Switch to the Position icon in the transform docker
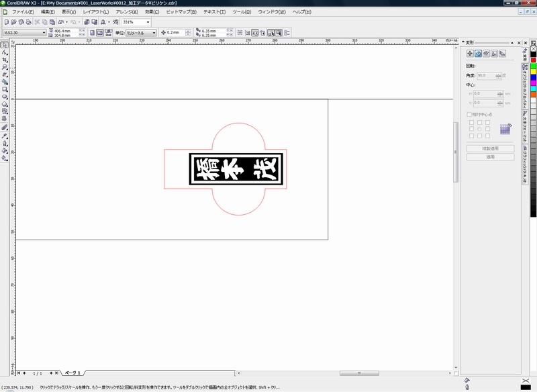This screenshot has width=537, height=392. point(470,54)
